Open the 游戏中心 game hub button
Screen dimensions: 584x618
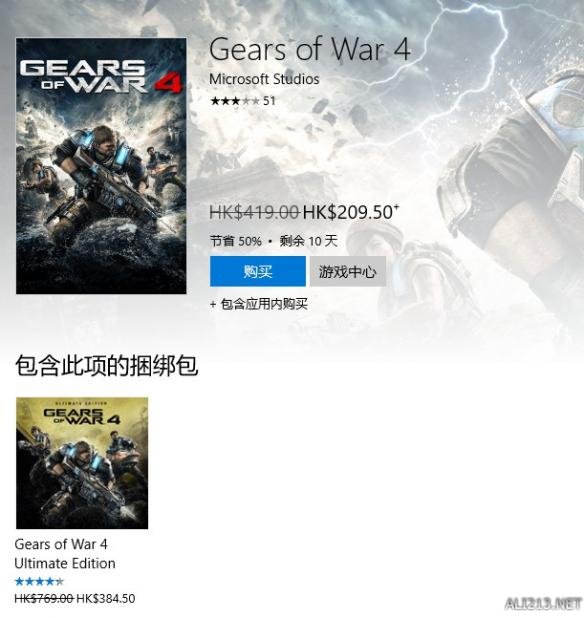[x=348, y=271]
